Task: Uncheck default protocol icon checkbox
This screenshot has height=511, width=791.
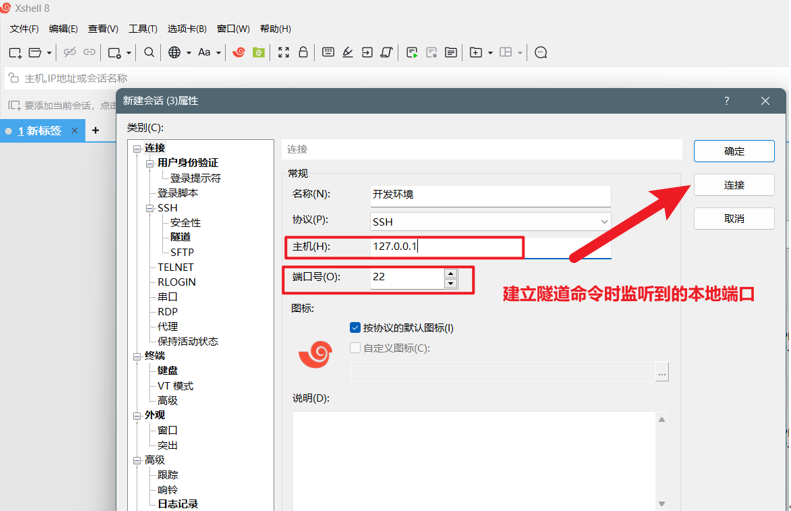Action: (x=355, y=328)
